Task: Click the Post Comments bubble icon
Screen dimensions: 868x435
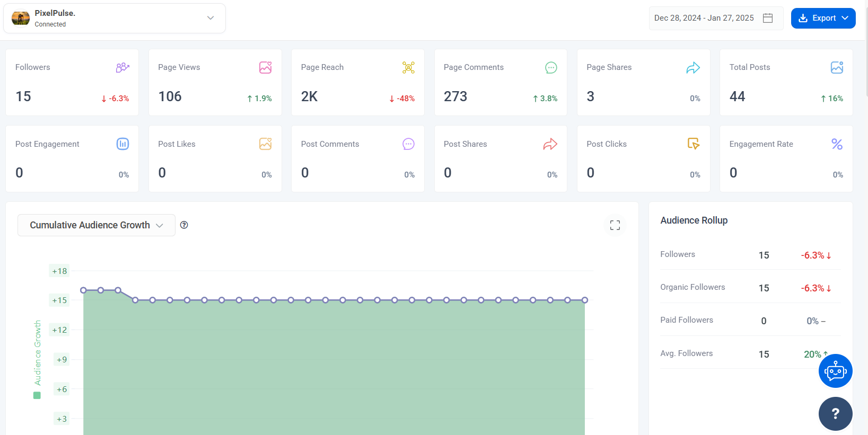Action: click(x=408, y=144)
